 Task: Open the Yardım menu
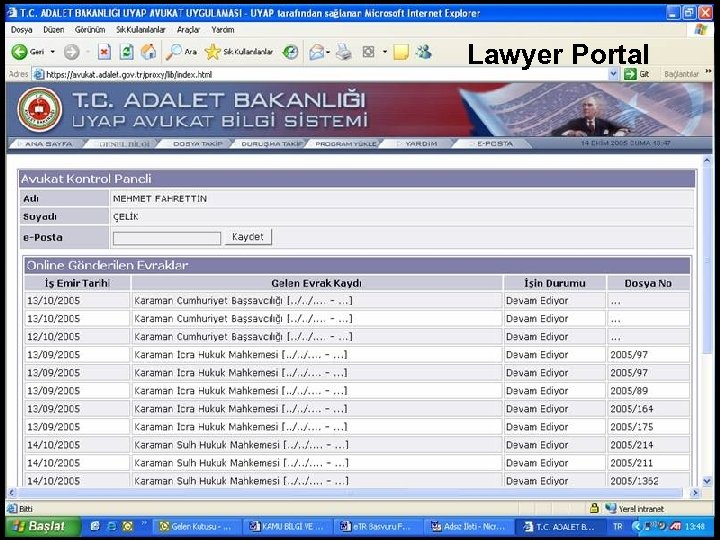[x=223, y=30]
